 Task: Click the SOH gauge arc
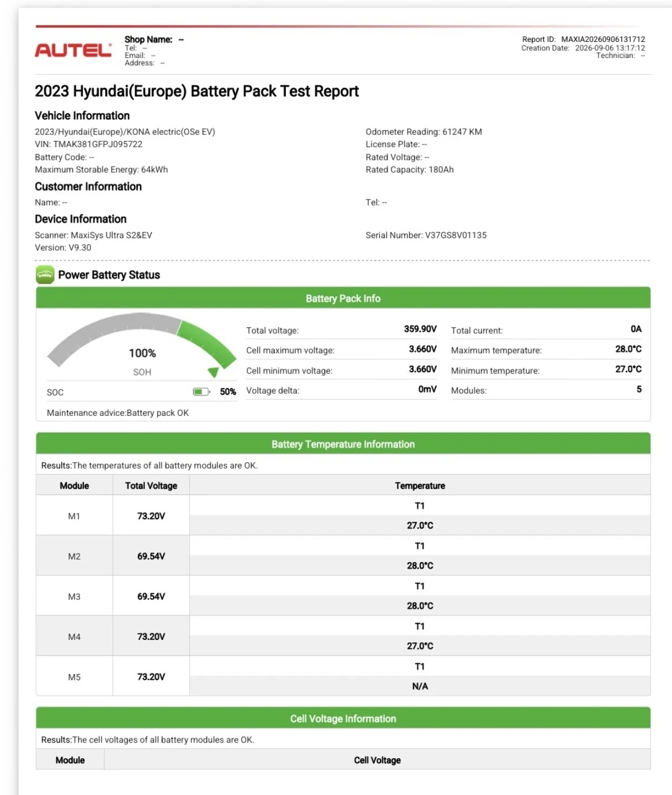142,340
